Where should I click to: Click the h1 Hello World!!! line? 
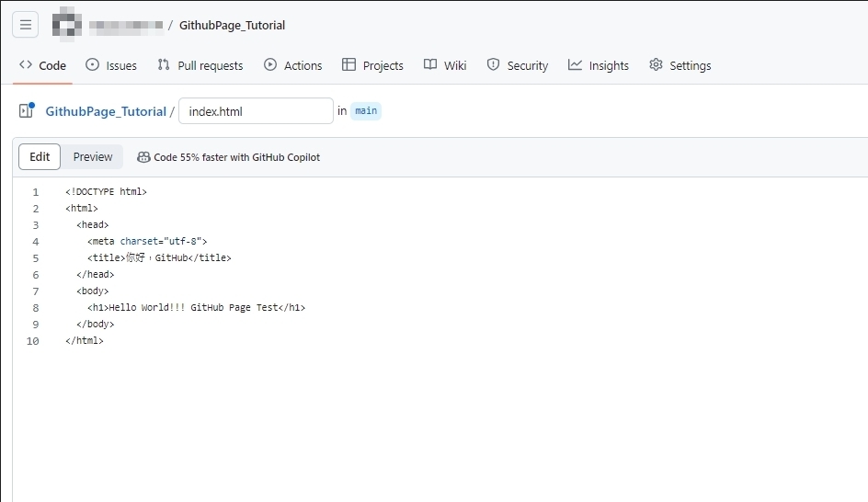click(196, 308)
